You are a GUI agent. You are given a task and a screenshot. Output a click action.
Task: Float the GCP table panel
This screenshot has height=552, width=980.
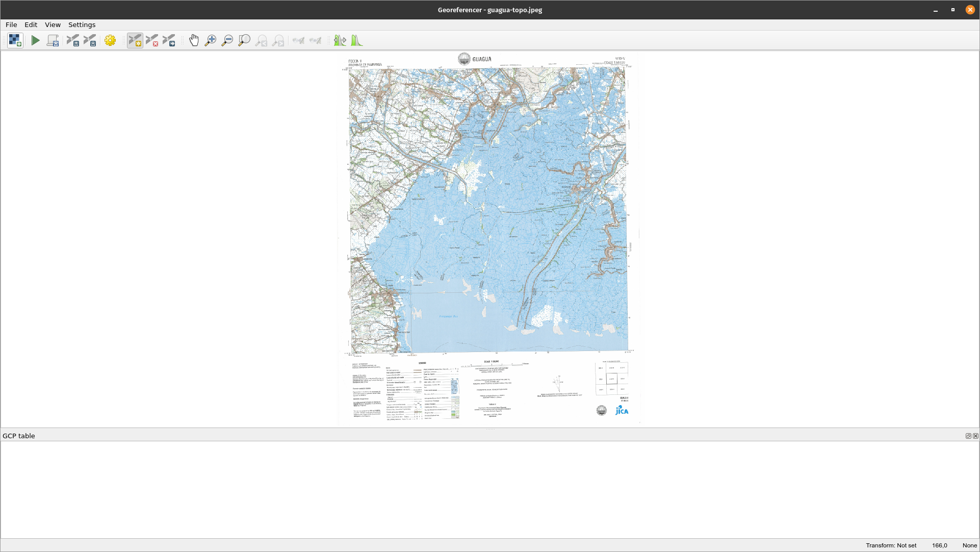[x=968, y=436]
